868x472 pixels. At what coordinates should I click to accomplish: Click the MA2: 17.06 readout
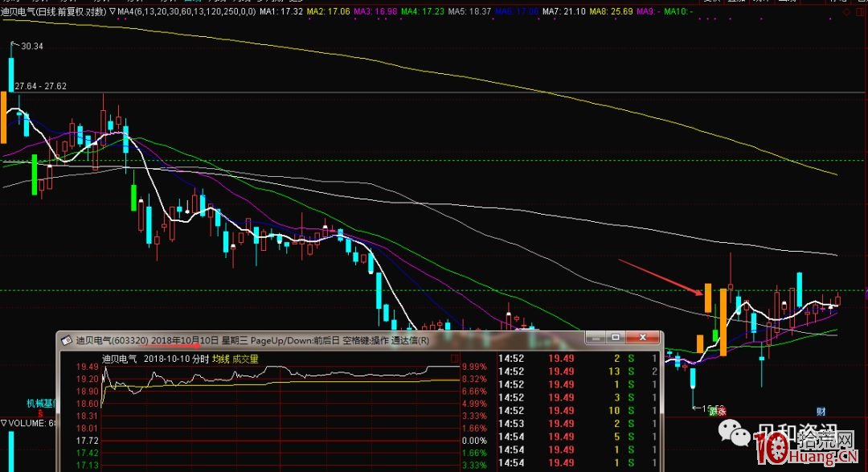[328, 11]
